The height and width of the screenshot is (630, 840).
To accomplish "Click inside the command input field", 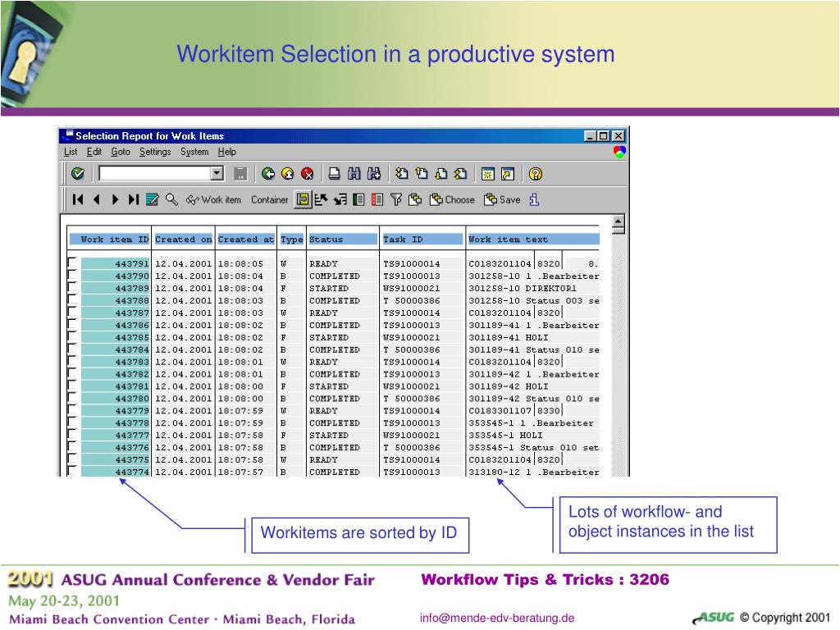I will pos(155,174).
